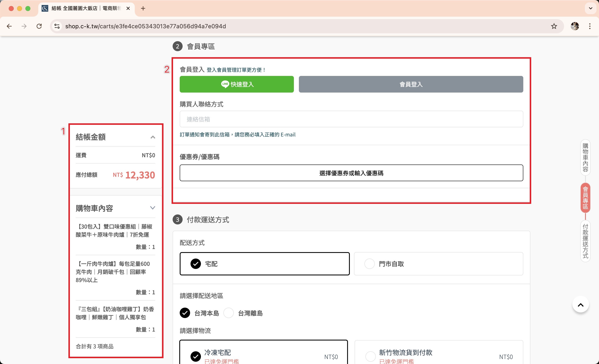This screenshot has width=599, height=364.
Task: Choose 台灣本島 delivery region
Action: click(x=199, y=313)
